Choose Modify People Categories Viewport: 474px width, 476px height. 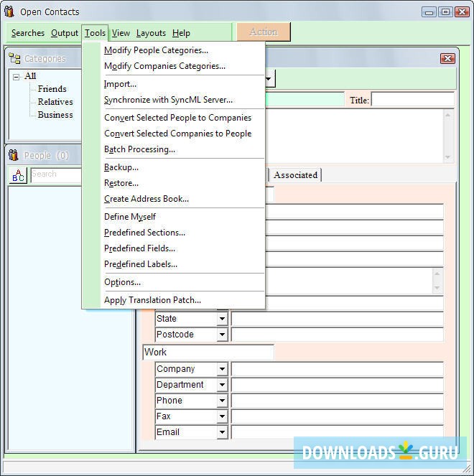(182, 50)
